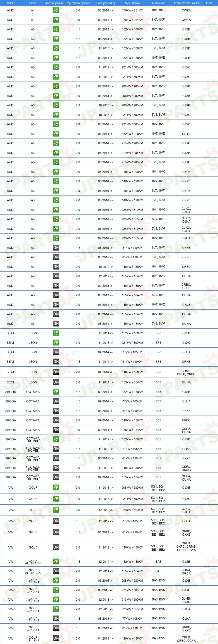Image resolution: width=218 pixels, height=644 pixels.
Task: Click the ON diesel icon for Audi A3 CXXB 8VA, 8VF
Action: coord(56,248)
